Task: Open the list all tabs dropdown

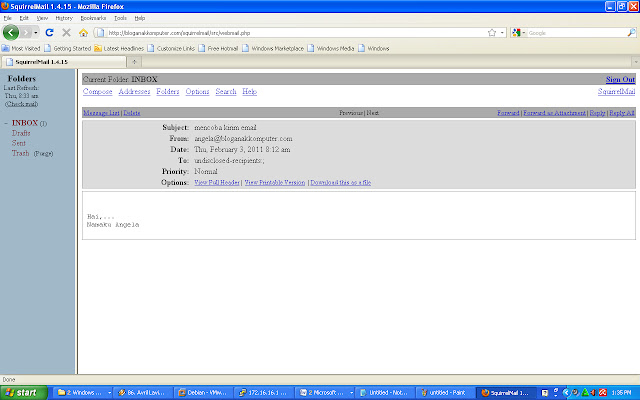Action: 636,62
